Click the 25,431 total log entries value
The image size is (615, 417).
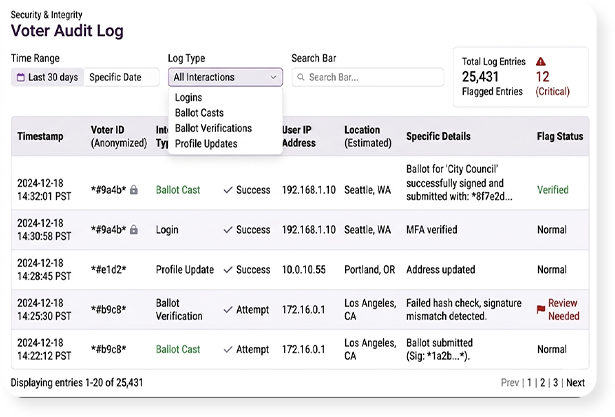pyautogui.click(x=480, y=76)
